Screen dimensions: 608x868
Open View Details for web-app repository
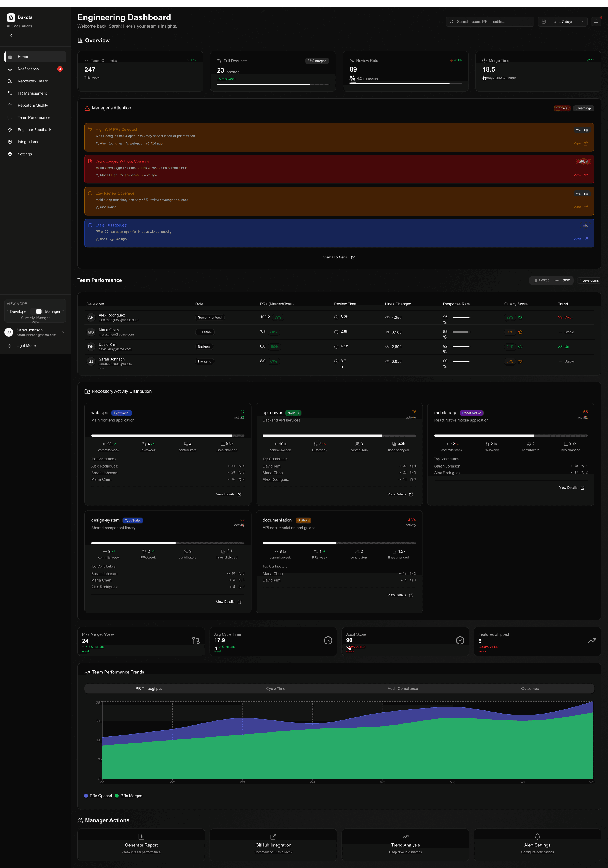click(229, 494)
